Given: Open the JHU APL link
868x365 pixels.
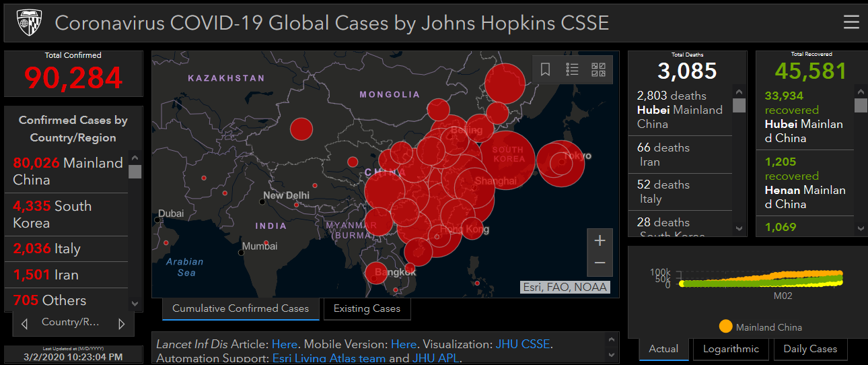Looking at the screenshot, I should click(437, 358).
